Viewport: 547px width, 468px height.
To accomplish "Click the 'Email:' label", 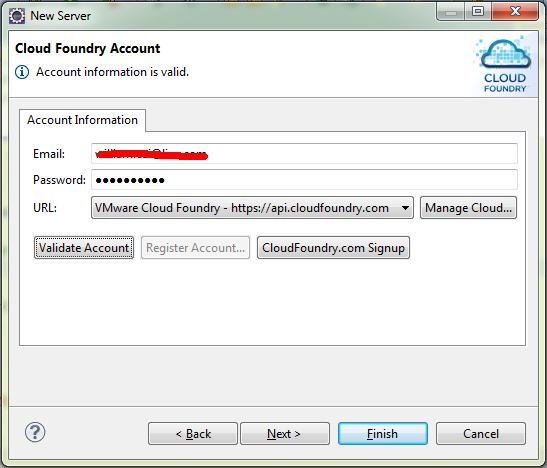I will 49,154.
